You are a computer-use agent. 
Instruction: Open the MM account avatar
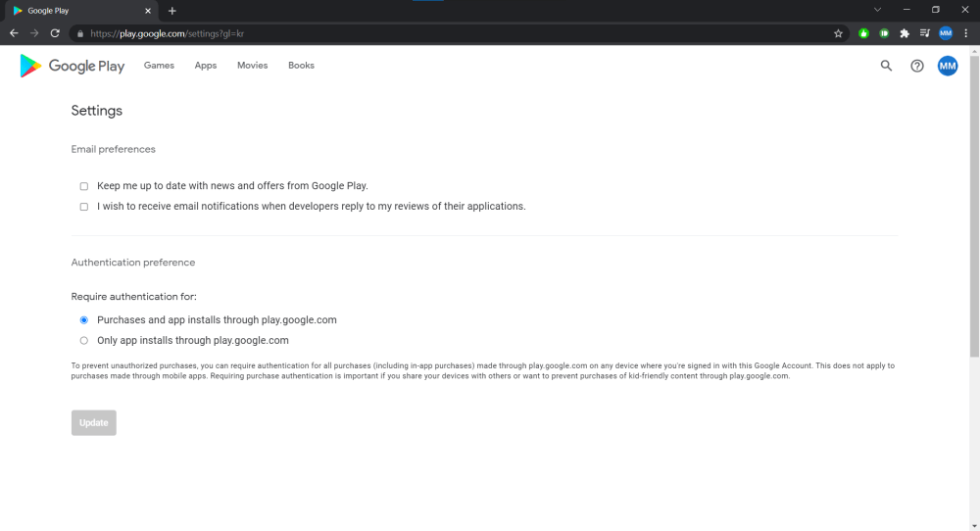[947, 66]
